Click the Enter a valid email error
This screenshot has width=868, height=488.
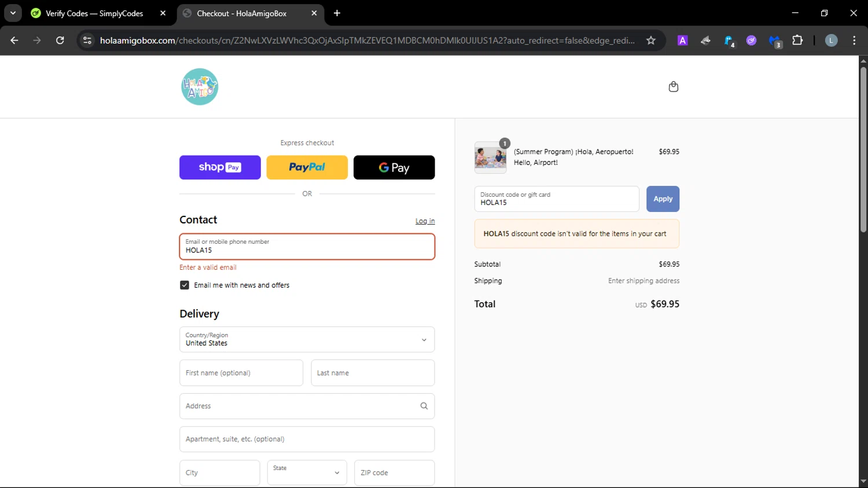pyautogui.click(x=208, y=267)
